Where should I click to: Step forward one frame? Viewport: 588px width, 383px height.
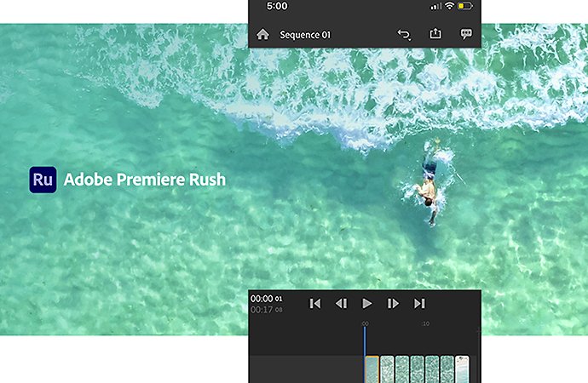pyautogui.click(x=393, y=303)
